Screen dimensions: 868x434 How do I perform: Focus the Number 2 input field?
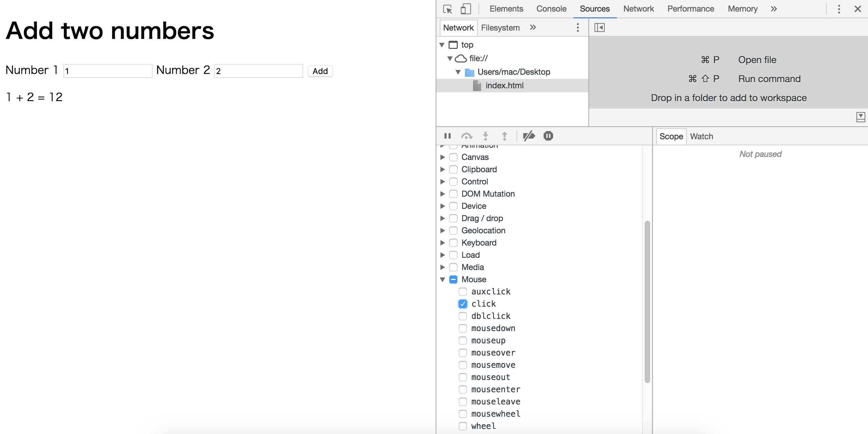coord(258,71)
